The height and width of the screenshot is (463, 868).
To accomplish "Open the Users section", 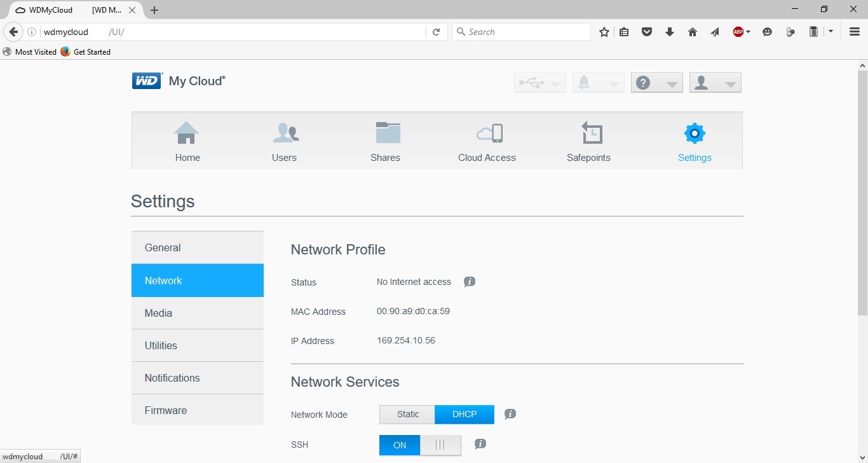I will coord(285,141).
